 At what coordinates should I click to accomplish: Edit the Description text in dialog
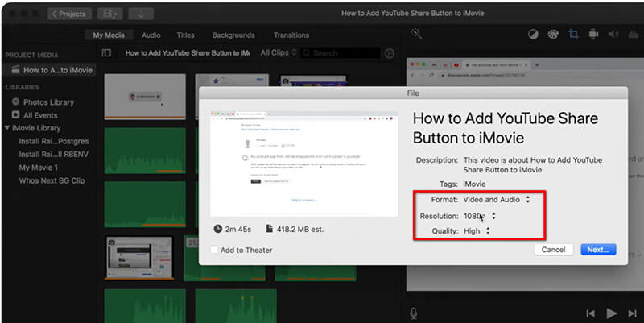pyautogui.click(x=533, y=165)
